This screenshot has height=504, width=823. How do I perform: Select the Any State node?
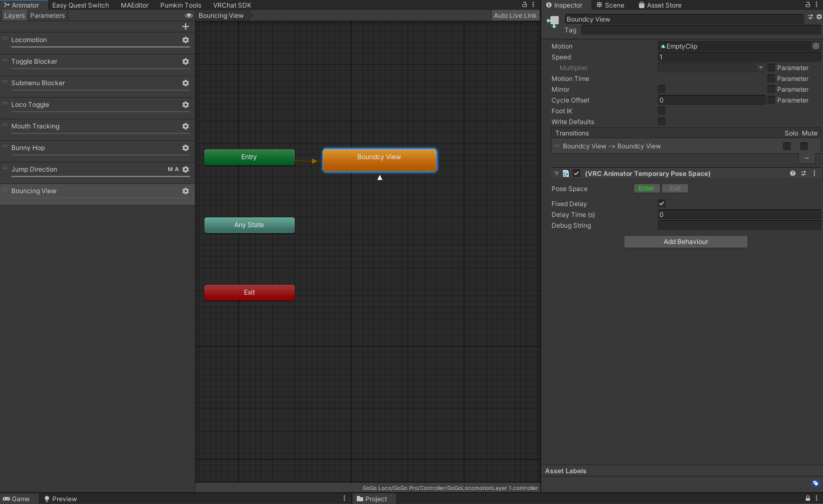[249, 225]
